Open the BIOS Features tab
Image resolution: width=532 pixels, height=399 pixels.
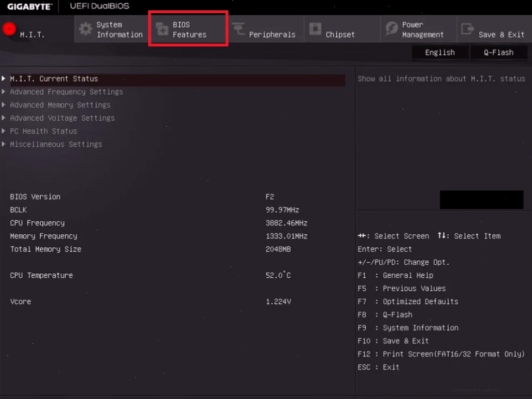pos(189,29)
